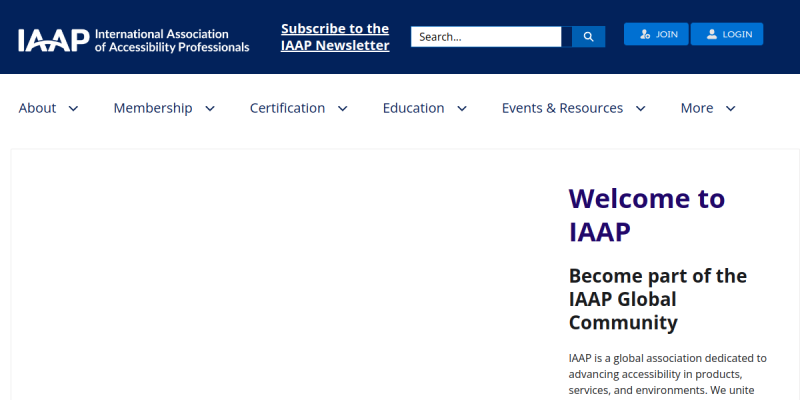The height and width of the screenshot is (400, 800).
Task: Open the Events & Resources menu
Action: tap(562, 108)
